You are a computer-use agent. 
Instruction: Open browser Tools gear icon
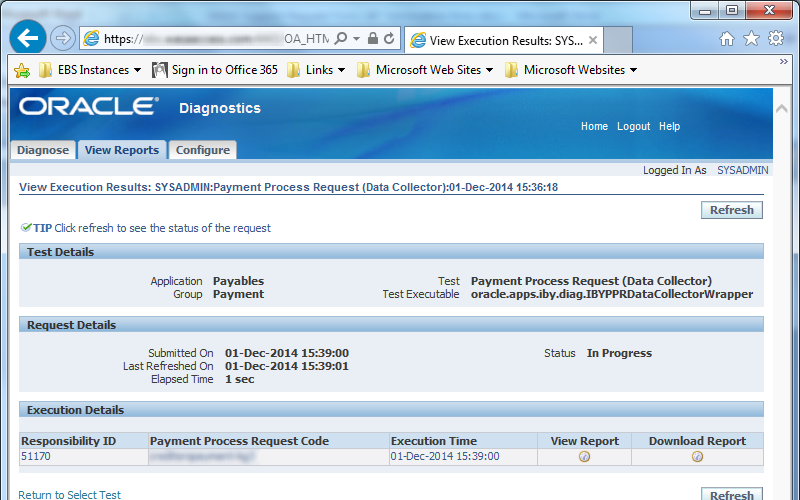(x=776, y=38)
